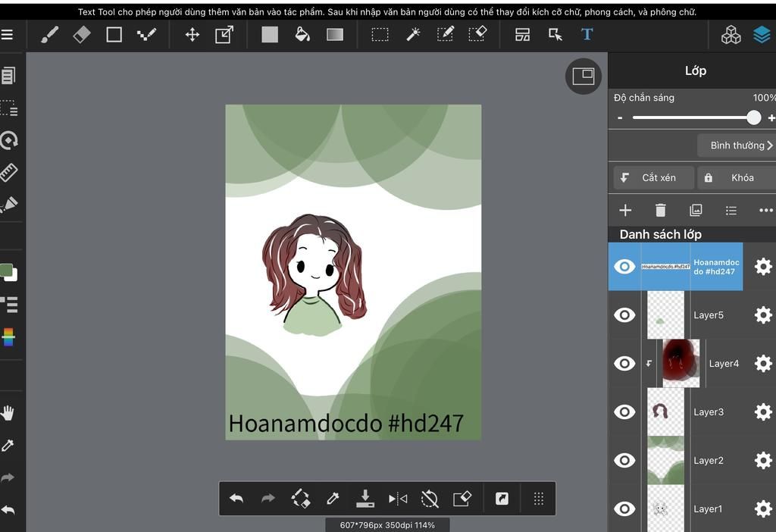Viewport: 776px width, 532px height.
Task: Open Layer2 settings gear
Action: click(763, 460)
